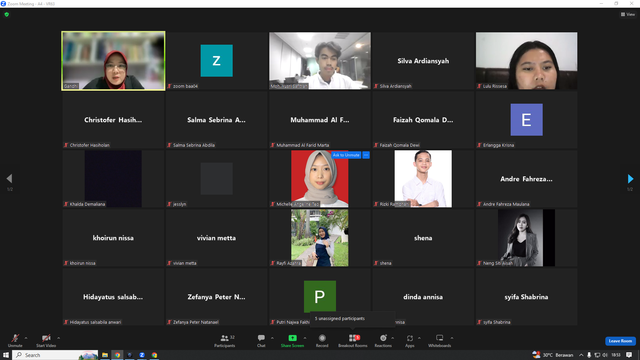This screenshot has height=360, width=640.
Task: Open Whiteboards
Action: pyautogui.click(x=440, y=340)
